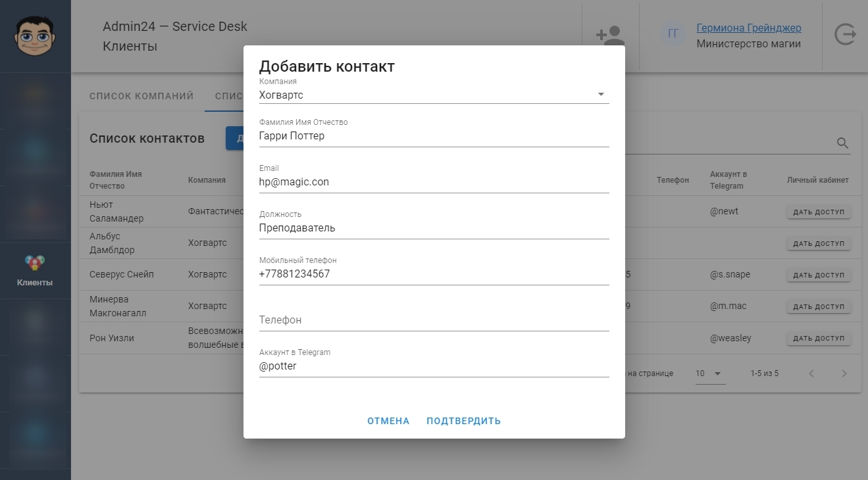Click Дать доступ for Северус Снейп
This screenshot has width=868, height=480.
(x=819, y=275)
